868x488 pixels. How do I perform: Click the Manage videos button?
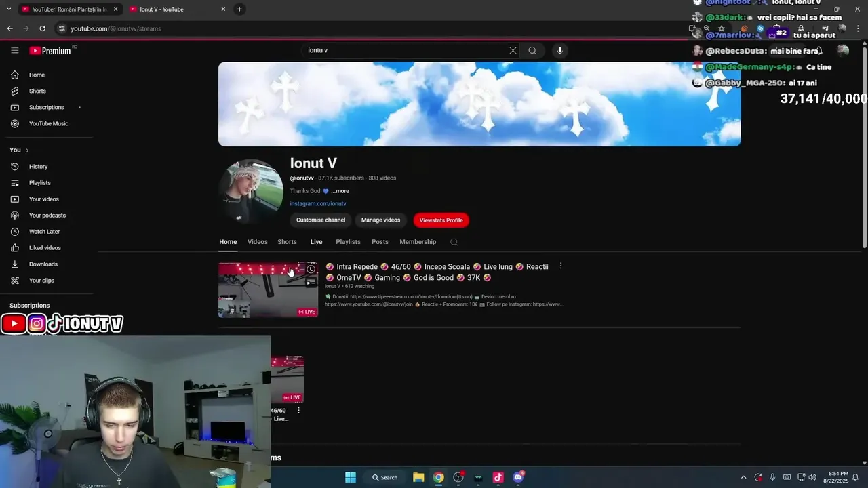380,220
